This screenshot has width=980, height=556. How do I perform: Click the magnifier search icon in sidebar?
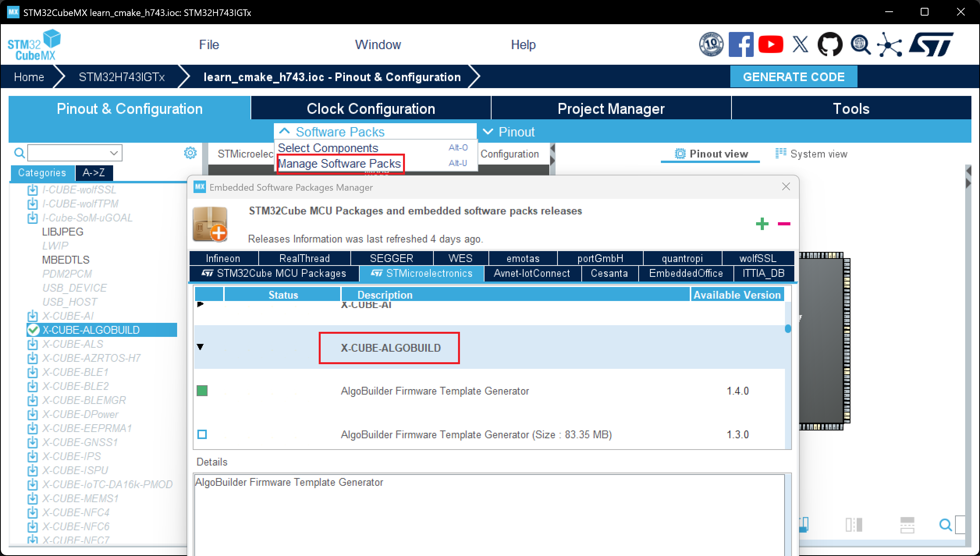[19, 153]
